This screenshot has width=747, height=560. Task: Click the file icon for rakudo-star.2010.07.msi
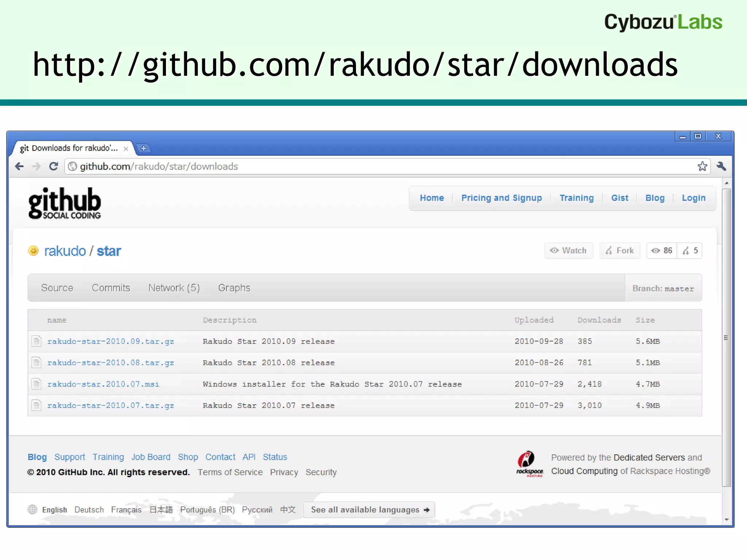[x=36, y=384]
